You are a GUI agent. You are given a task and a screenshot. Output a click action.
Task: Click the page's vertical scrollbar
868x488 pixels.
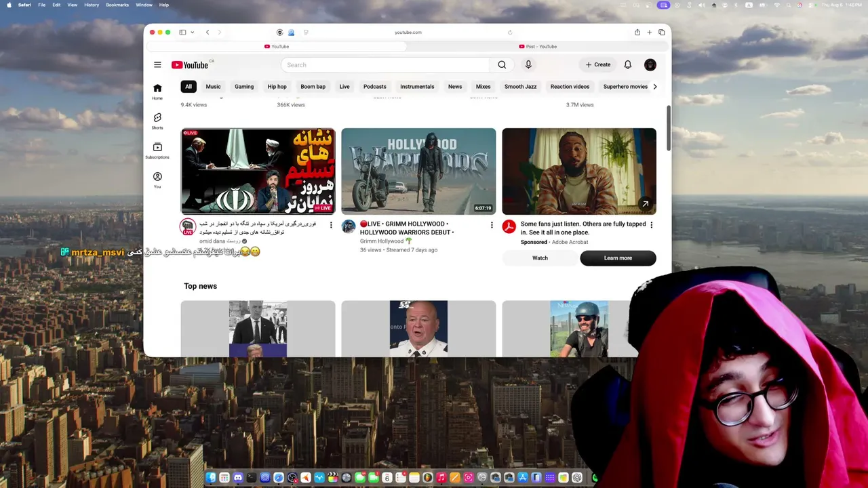tap(669, 129)
